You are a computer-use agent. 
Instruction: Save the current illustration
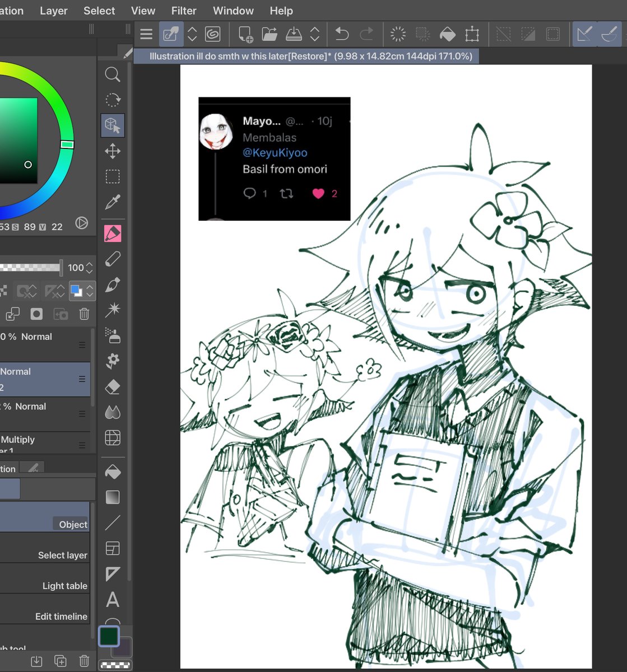pos(294,35)
